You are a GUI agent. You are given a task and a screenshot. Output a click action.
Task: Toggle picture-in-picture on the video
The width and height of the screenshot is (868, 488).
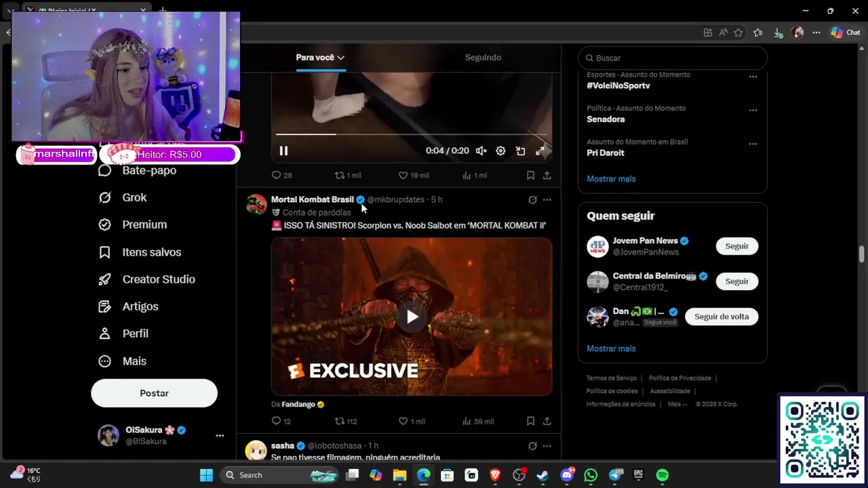coord(520,151)
